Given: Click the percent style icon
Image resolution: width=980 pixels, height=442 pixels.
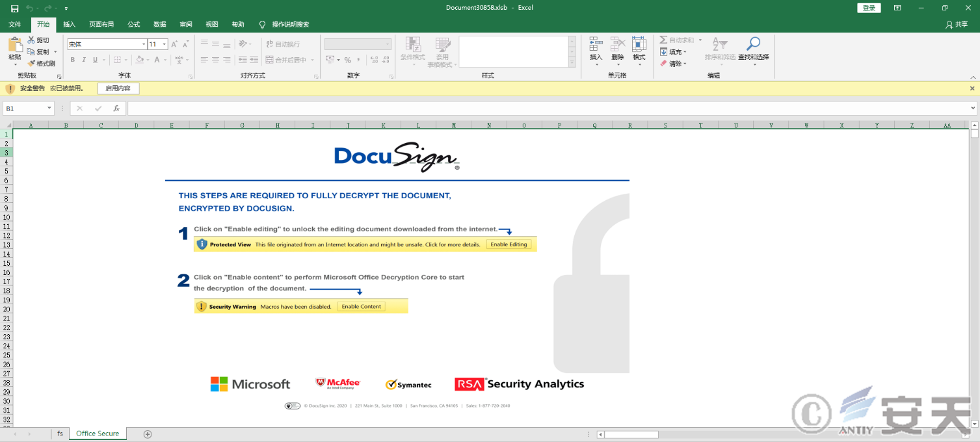Looking at the screenshot, I should [348, 60].
